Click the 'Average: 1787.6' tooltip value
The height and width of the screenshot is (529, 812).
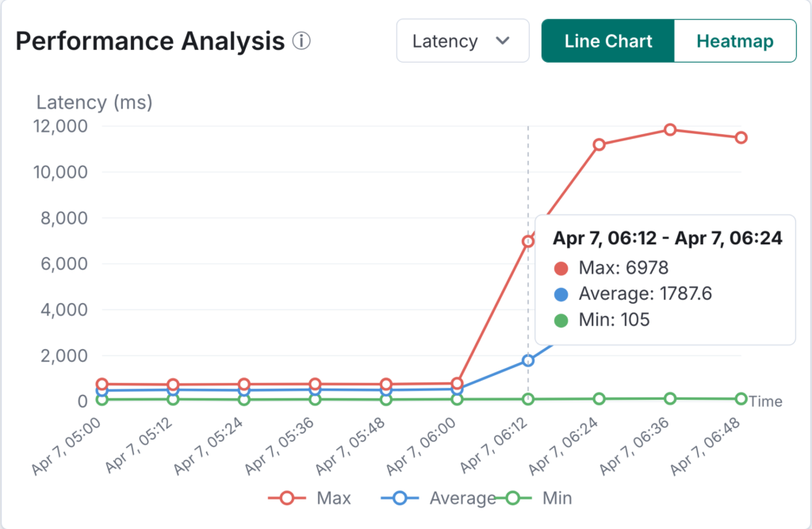pos(645,293)
